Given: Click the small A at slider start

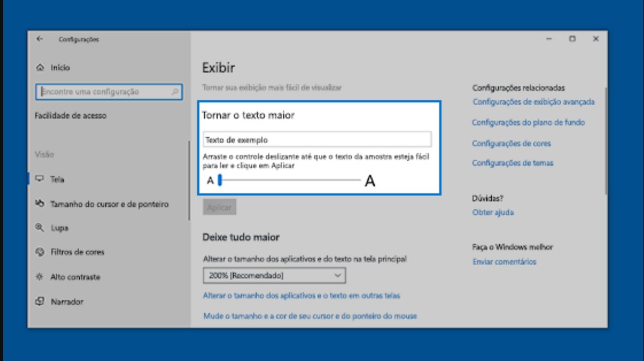Looking at the screenshot, I should coord(210,180).
